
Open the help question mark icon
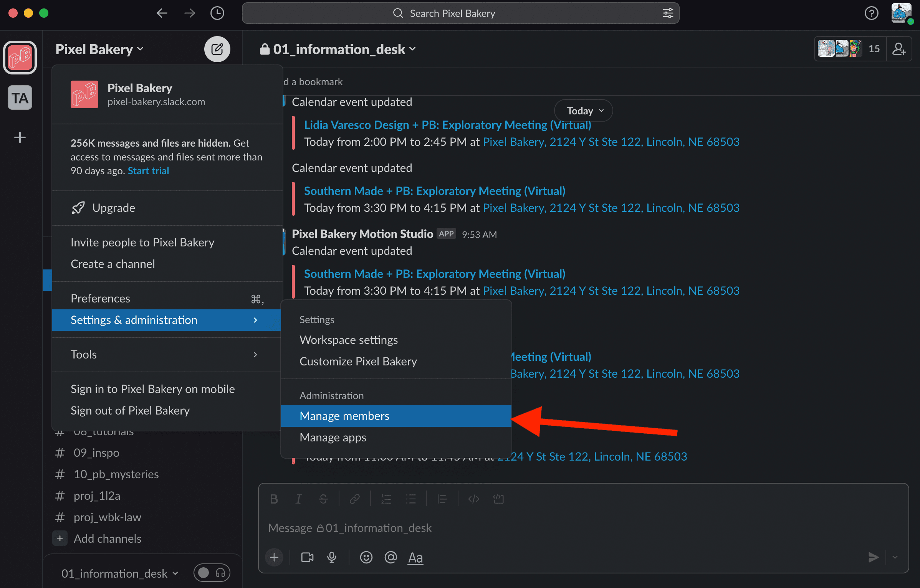(871, 13)
